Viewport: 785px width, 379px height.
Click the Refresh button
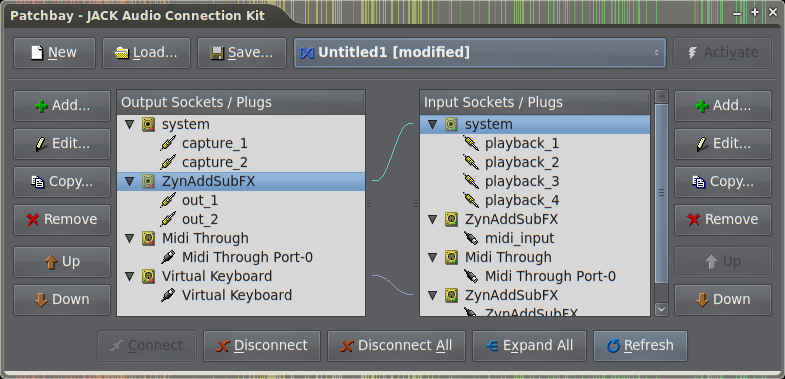click(x=640, y=346)
